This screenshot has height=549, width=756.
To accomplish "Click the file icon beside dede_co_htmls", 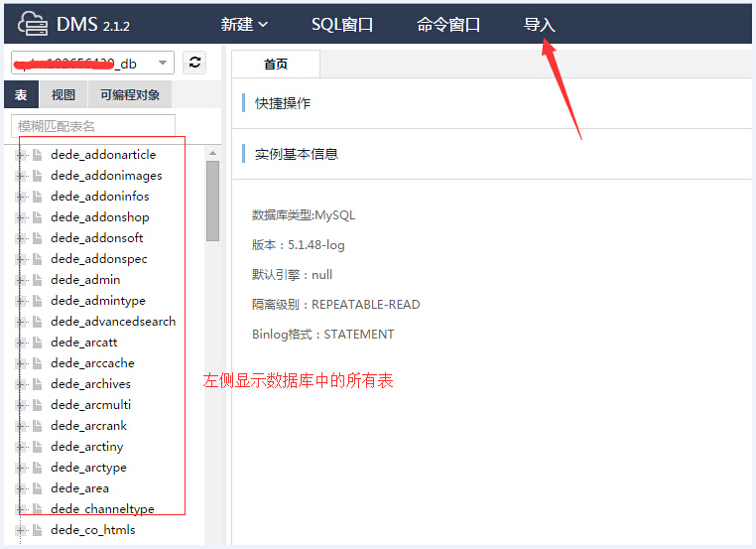I will (38, 530).
